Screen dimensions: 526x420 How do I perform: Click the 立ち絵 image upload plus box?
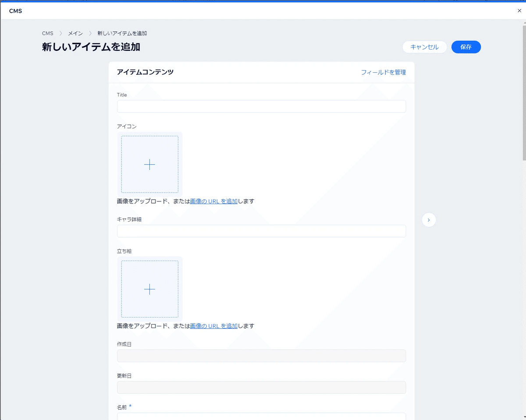[x=149, y=289]
